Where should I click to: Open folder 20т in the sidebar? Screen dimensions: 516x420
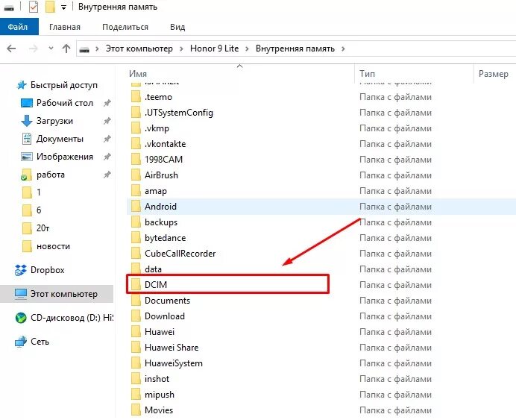coord(36,228)
